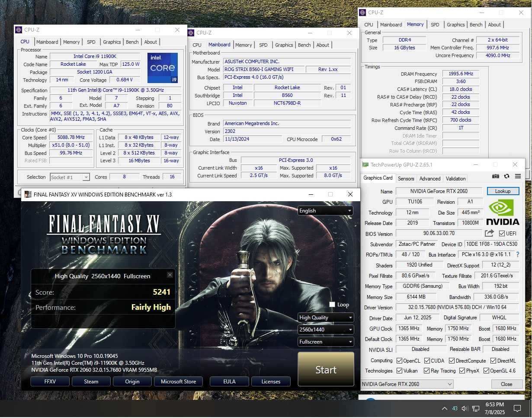Open the English language dropdown
The width and height of the screenshot is (532, 418).
click(x=326, y=211)
